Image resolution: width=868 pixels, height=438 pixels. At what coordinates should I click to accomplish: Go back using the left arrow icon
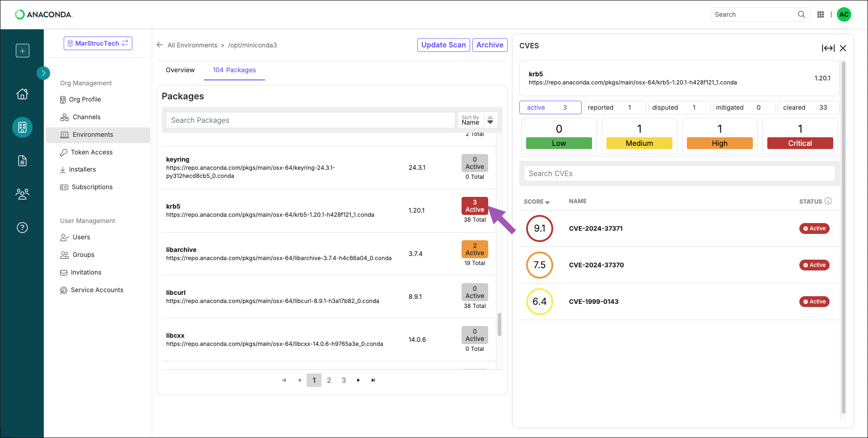point(160,45)
